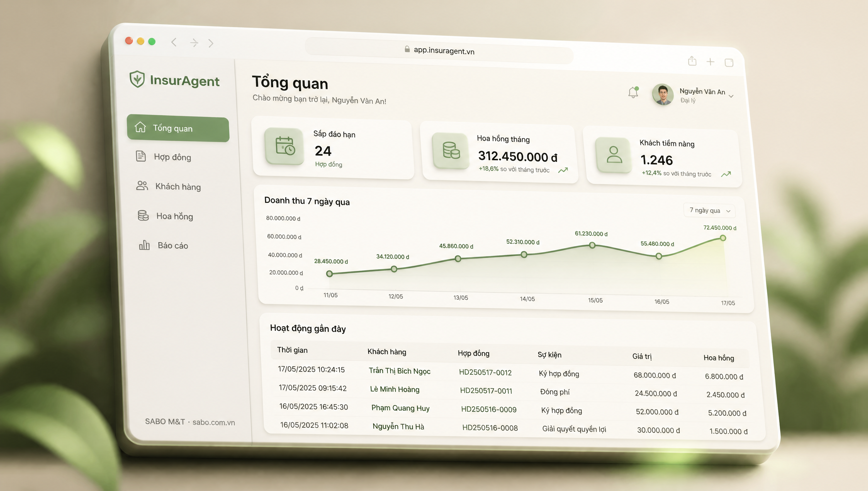Open the 7 ngày qua range dropdown

click(709, 210)
